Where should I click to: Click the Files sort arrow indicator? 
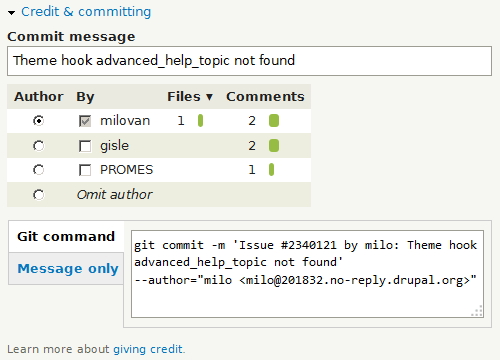tap(209, 97)
